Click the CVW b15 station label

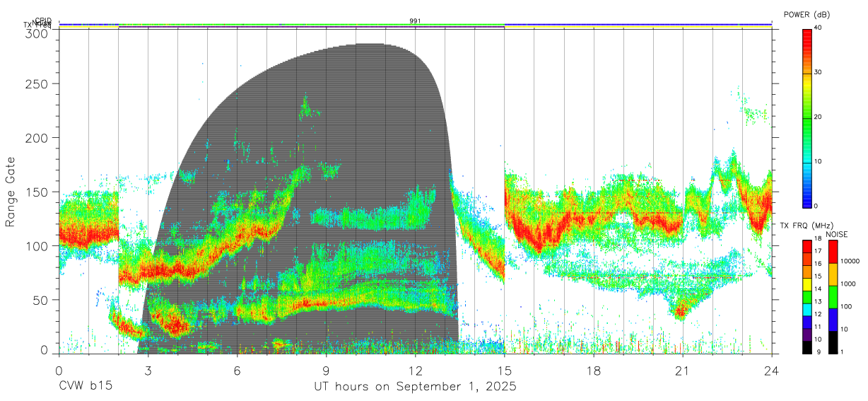coord(86,387)
